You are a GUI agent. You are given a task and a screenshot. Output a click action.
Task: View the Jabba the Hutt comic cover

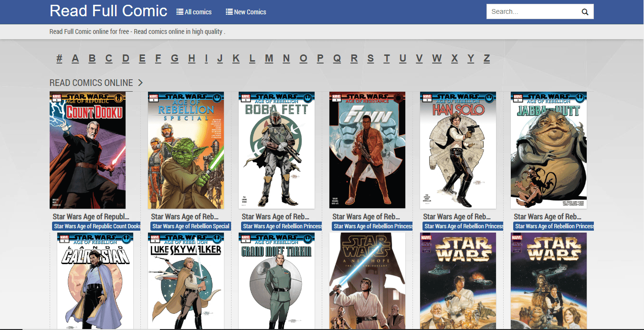[x=549, y=149]
